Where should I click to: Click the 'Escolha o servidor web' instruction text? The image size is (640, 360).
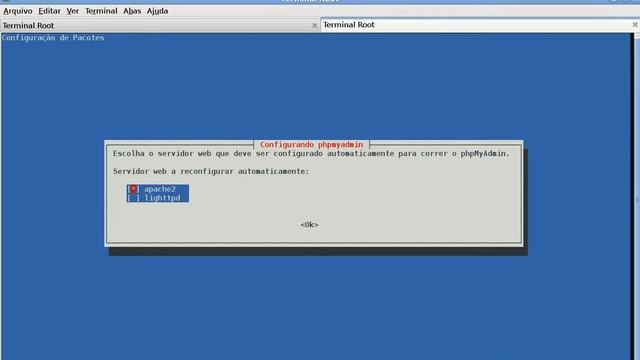(311, 153)
